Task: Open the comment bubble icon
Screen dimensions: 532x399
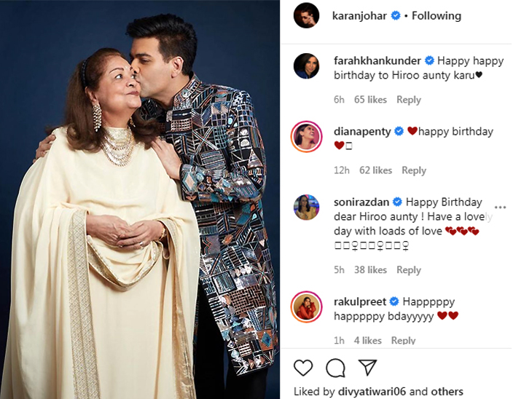Action: pyautogui.click(x=335, y=368)
